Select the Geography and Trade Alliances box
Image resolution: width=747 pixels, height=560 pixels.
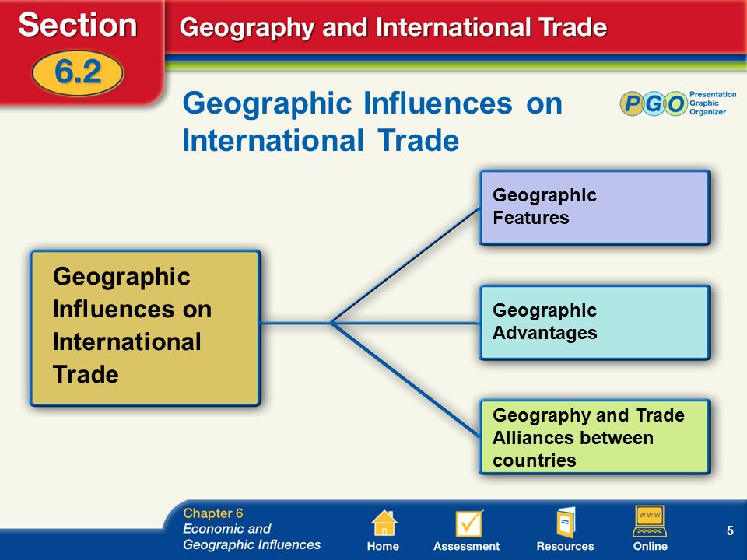[595, 437]
